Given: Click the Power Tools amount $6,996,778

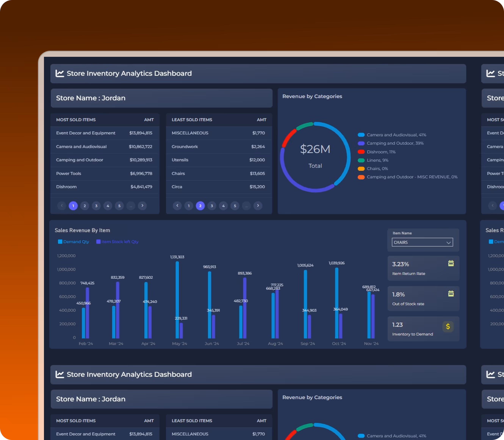Looking at the screenshot, I should pos(141,173).
